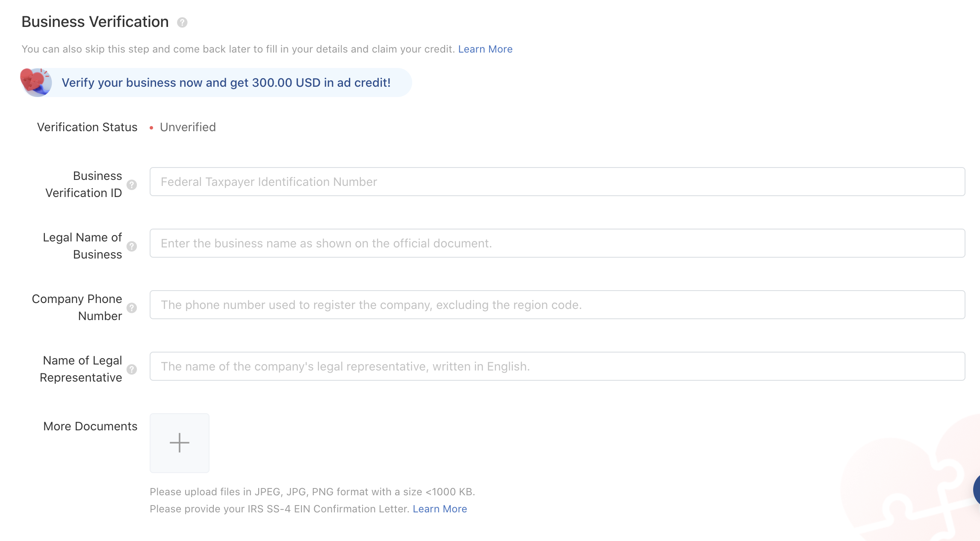Open help icon for Name of Legal Representative
The image size is (980, 541).
[x=132, y=369]
